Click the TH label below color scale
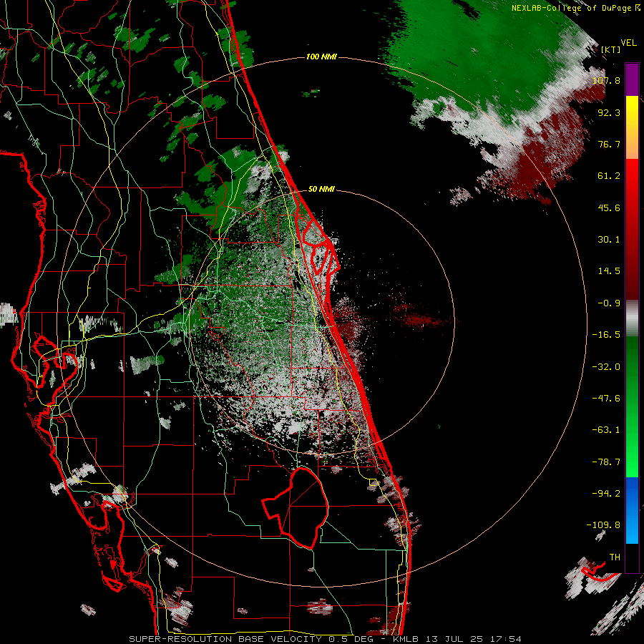The image size is (644, 644). pyautogui.click(x=615, y=557)
